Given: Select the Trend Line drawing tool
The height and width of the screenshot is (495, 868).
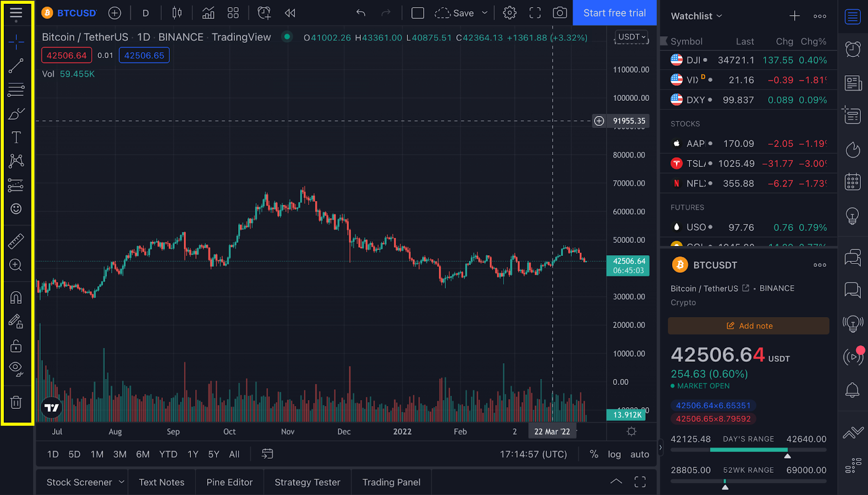Looking at the screenshot, I should pyautogui.click(x=16, y=65).
